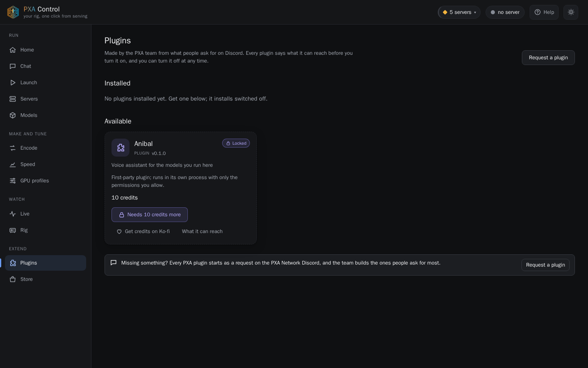Open Get credits on Ko-fi link
Viewport: 588px width, 368px height.
143,231
